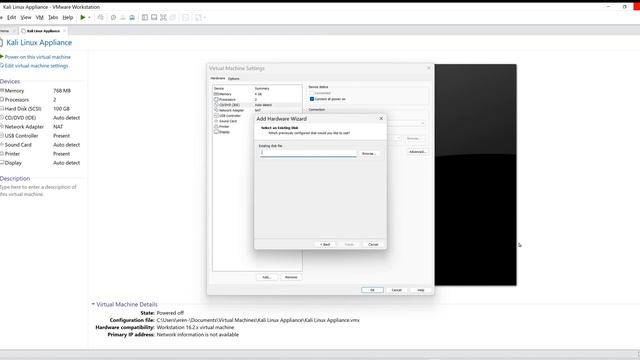Click the Take Snapshot clock icon in toolbar
The width and height of the screenshot is (640, 360).
(113, 18)
